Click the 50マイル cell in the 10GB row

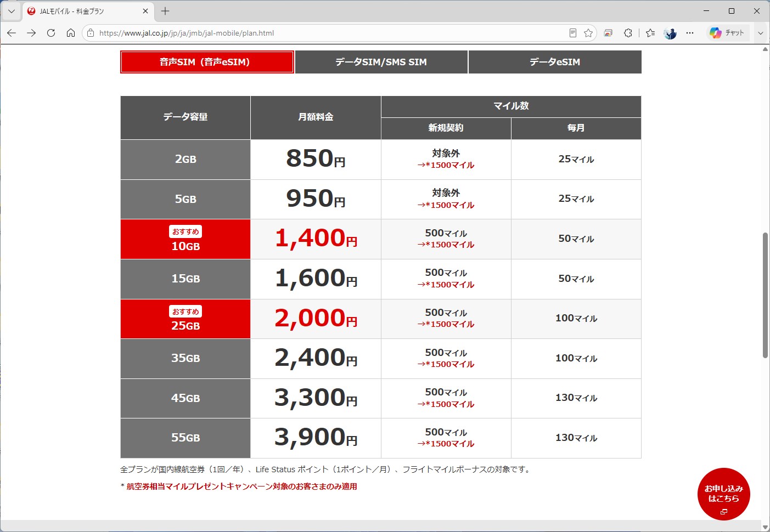[576, 239]
